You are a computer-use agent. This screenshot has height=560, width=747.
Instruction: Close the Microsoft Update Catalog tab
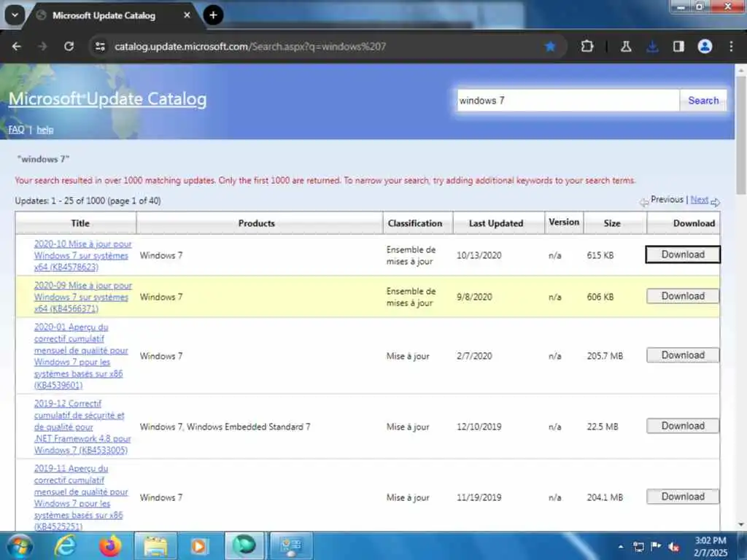(187, 15)
